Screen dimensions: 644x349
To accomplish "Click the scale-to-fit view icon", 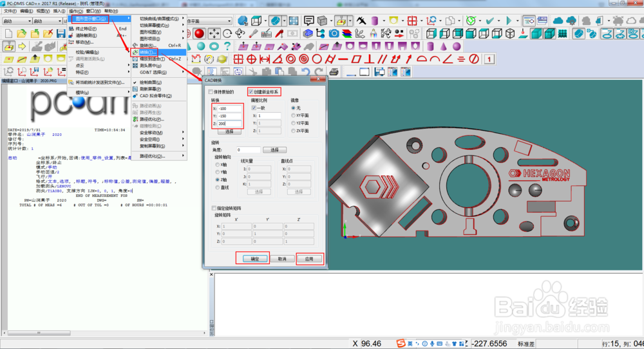I will click(294, 21).
